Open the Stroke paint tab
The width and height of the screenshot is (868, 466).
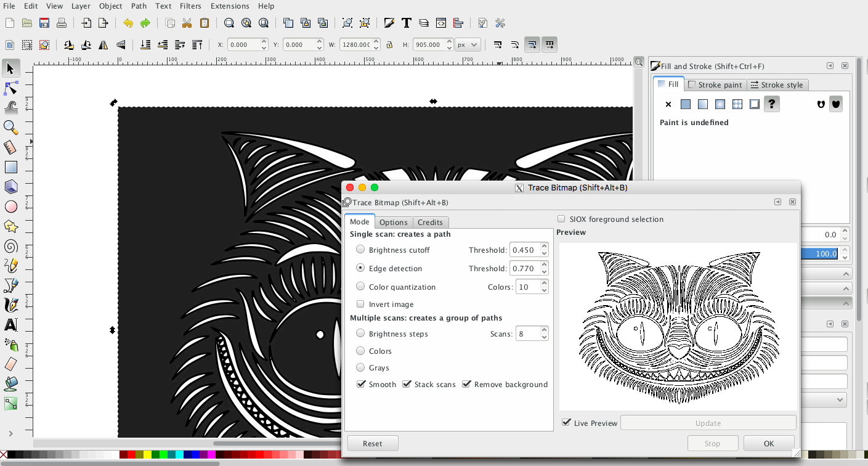pyautogui.click(x=715, y=84)
